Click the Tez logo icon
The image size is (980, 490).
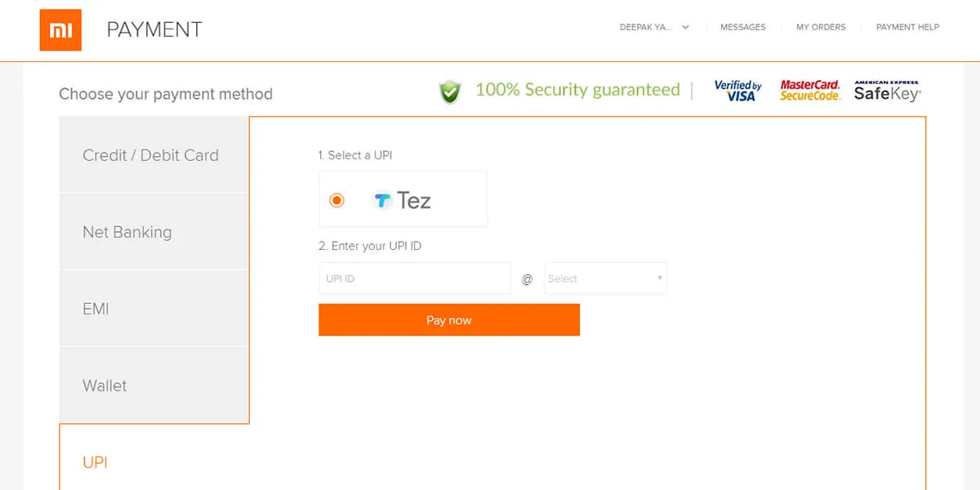pyautogui.click(x=382, y=200)
